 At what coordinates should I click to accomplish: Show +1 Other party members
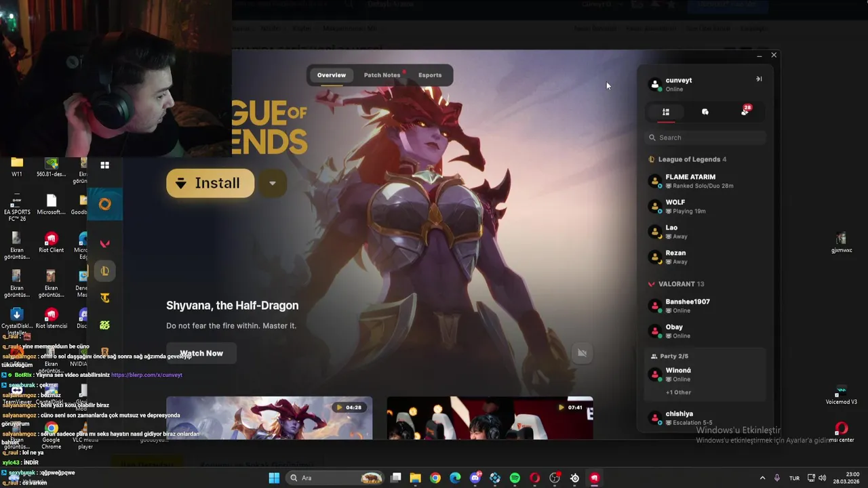678,392
